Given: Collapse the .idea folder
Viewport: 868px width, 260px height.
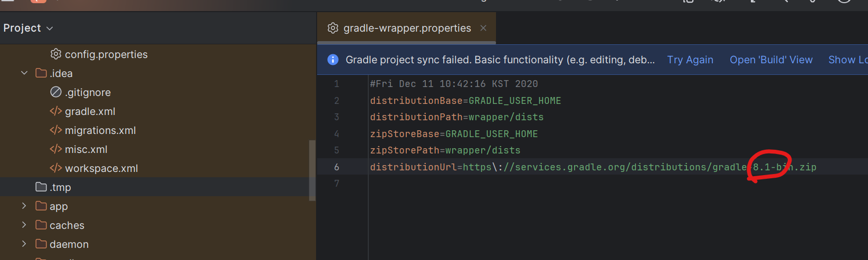Looking at the screenshot, I should (24, 73).
